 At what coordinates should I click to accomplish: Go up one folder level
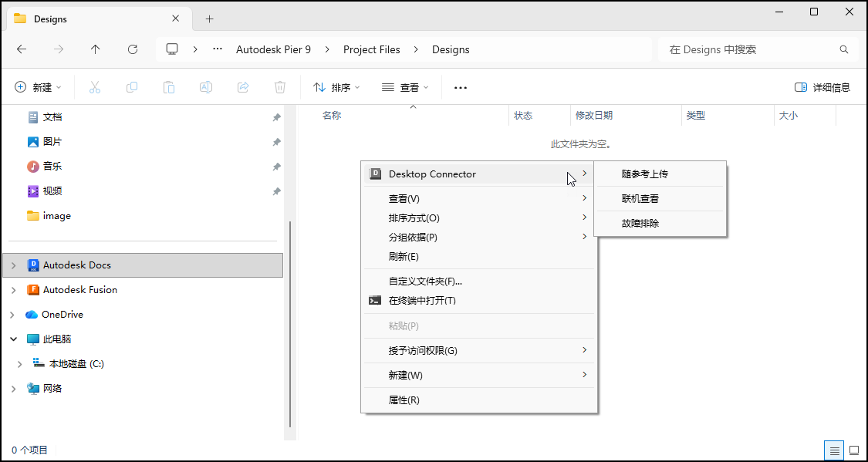tap(95, 49)
